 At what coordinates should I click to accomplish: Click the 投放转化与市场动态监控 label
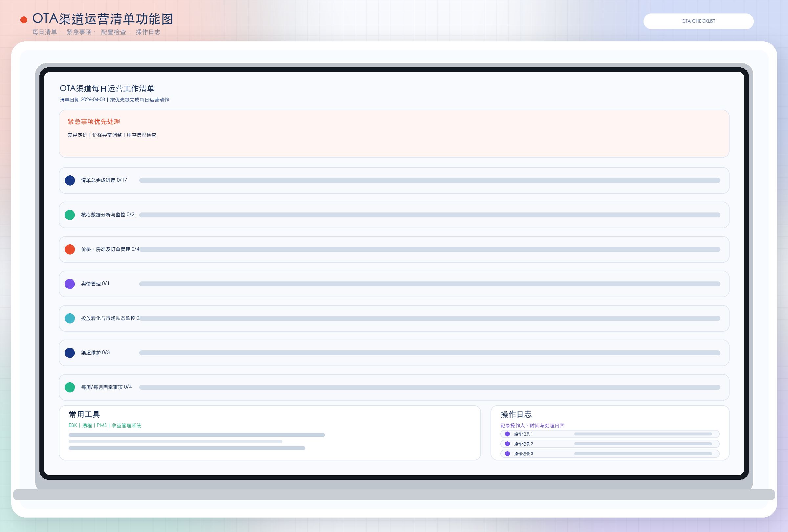point(111,318)
